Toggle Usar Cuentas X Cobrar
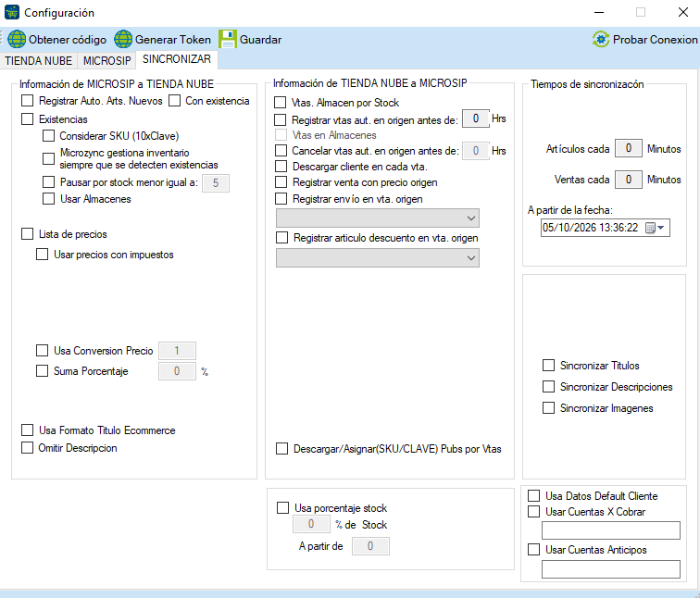The width and height of the screenshot is (700, 598). click(x=534, y=511)
